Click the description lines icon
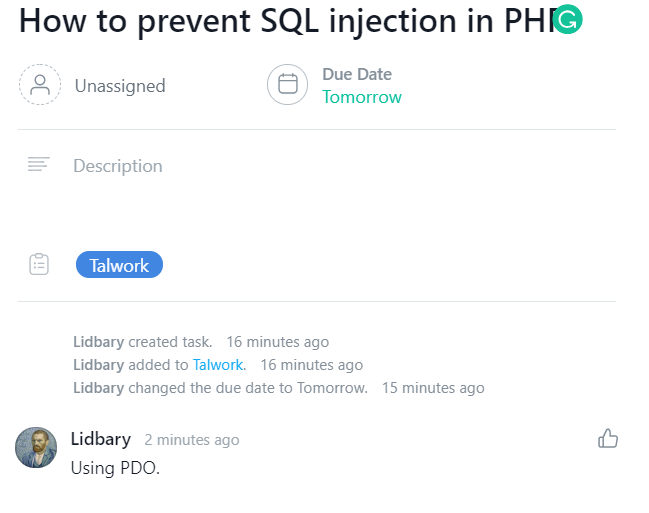649x513 pixels. 39,164
